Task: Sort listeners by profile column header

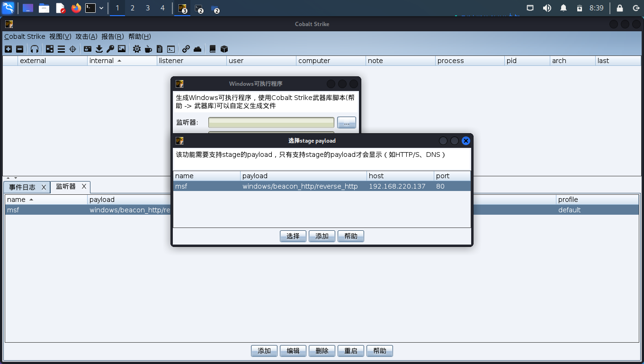Action: pyautogui.click(x=598, y=200)
